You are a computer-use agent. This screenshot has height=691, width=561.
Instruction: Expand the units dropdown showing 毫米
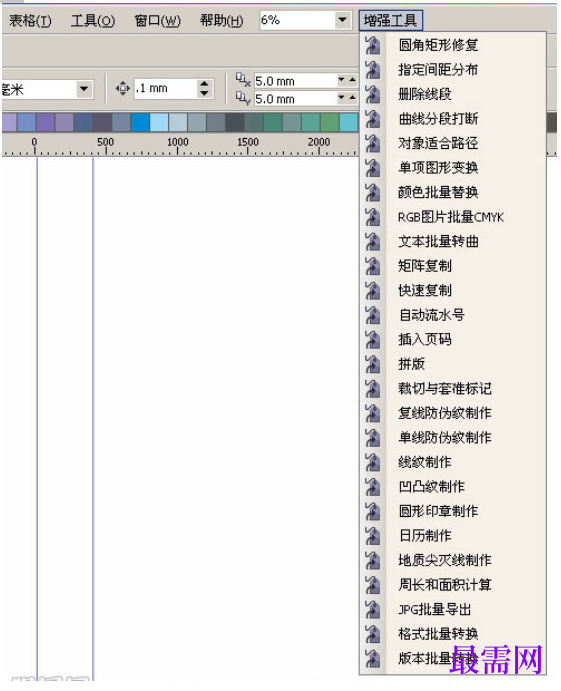point(84,89)
